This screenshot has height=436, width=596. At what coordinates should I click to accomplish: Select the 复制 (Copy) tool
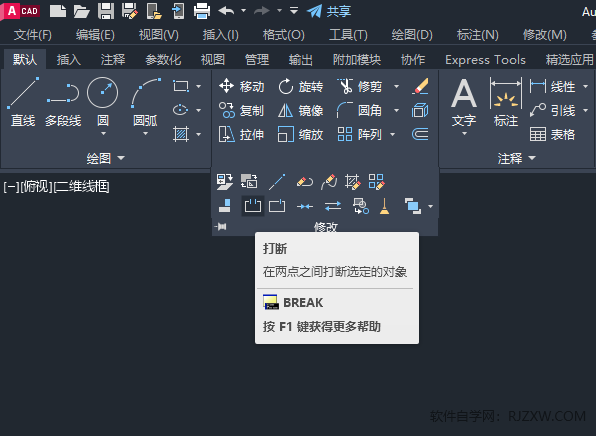coord(241,110)
